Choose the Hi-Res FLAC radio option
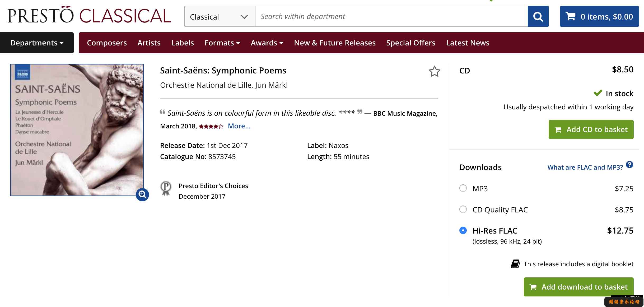 [463, 230]
